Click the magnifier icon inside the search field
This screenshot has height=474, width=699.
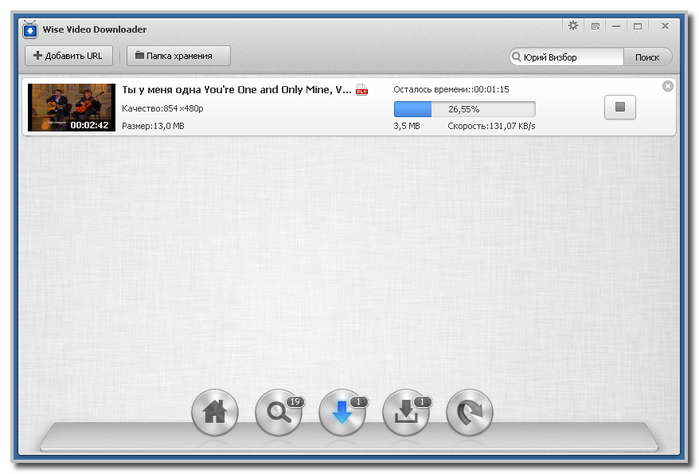516,57
